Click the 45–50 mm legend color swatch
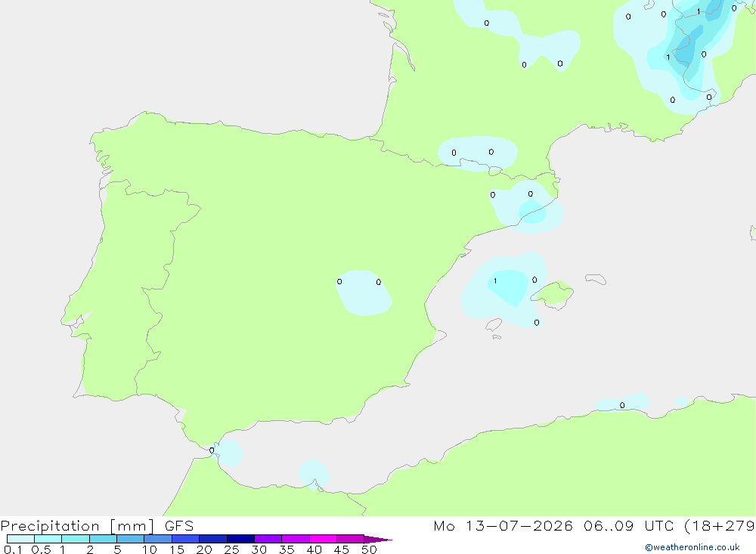 point(350,539)
